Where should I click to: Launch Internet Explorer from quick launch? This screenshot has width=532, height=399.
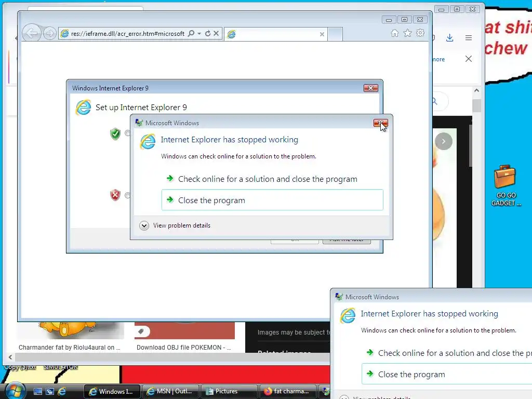tap(62, 391)
